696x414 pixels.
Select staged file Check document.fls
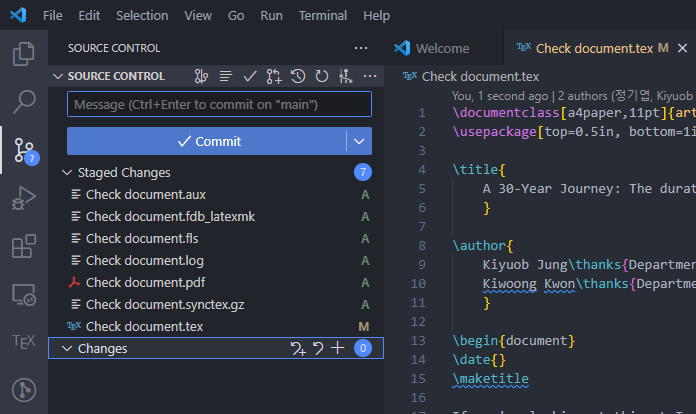point(216,238)
